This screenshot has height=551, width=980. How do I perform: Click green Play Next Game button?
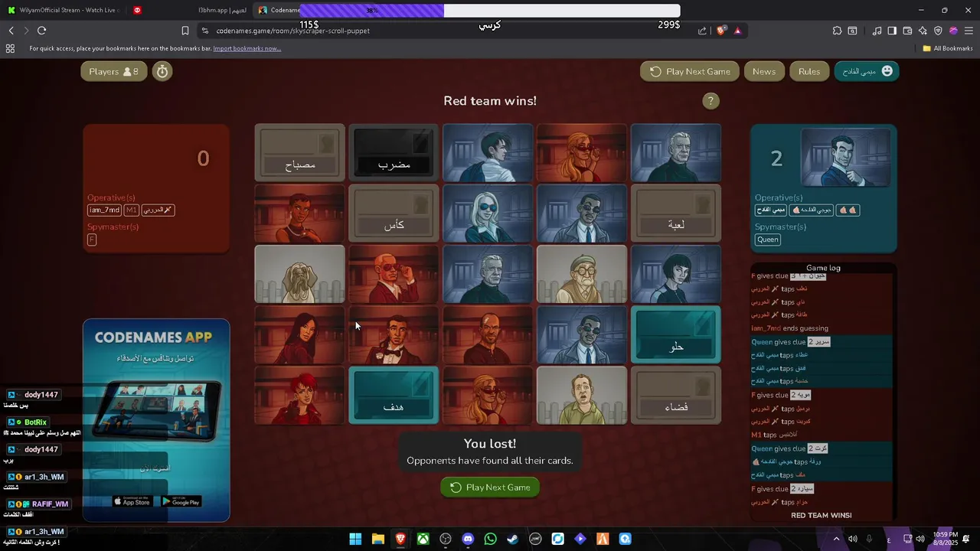point(490,487)
